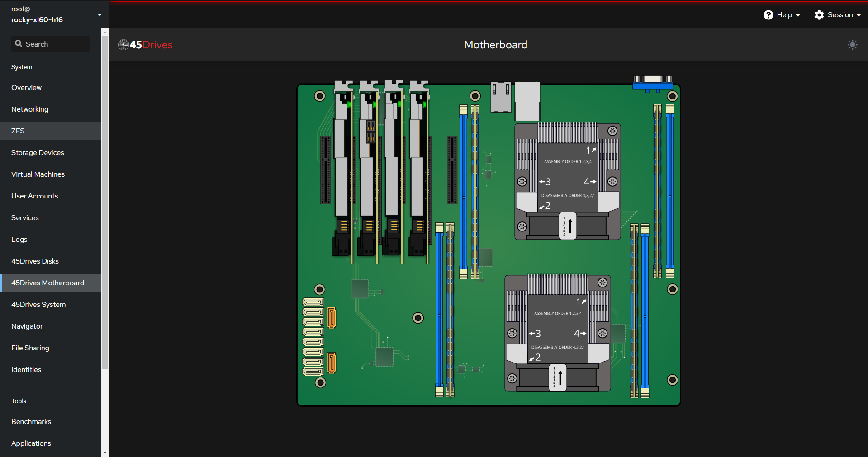Screen dimensions: 868x457
Task: Click the third PCIe card slot
Action: coord(393,172)
